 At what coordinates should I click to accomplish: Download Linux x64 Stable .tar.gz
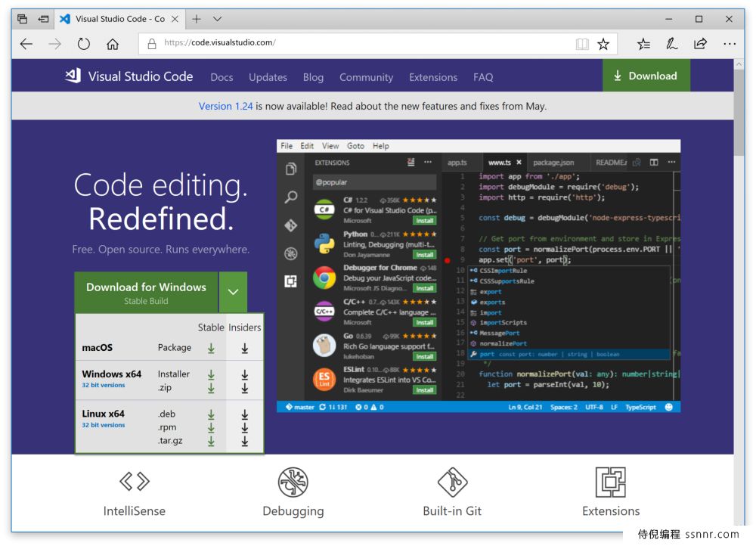point(211,441)
